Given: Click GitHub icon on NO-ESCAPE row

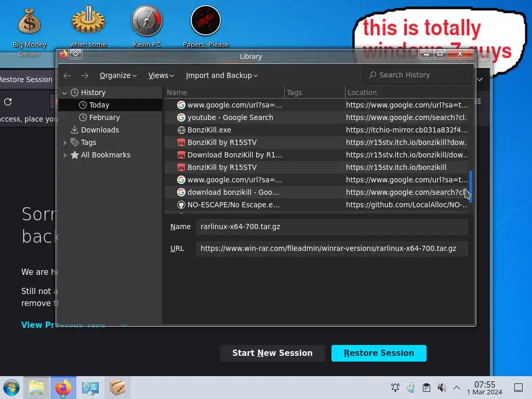Looking at the screenshot, I should pyautogui.click(x=181, y=205).
